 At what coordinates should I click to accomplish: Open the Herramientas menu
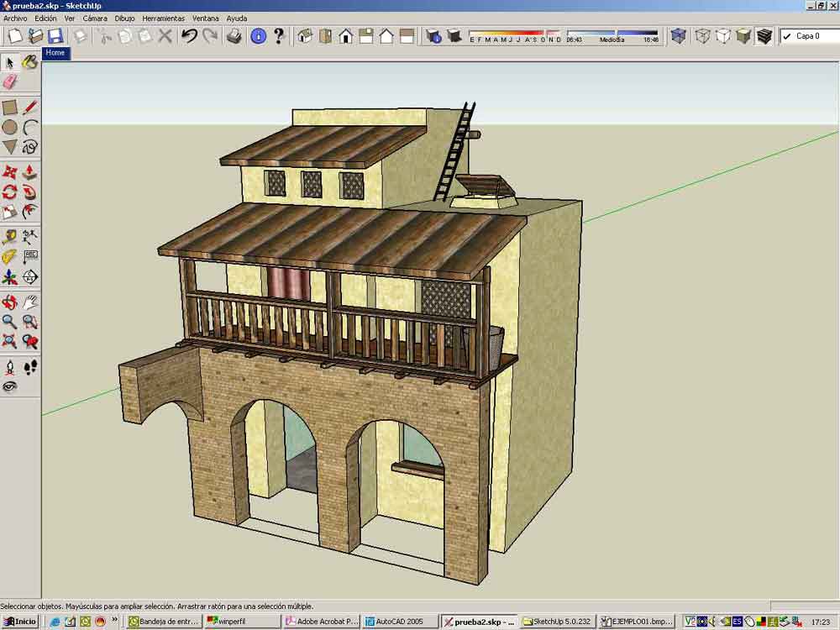pos(163,18)
